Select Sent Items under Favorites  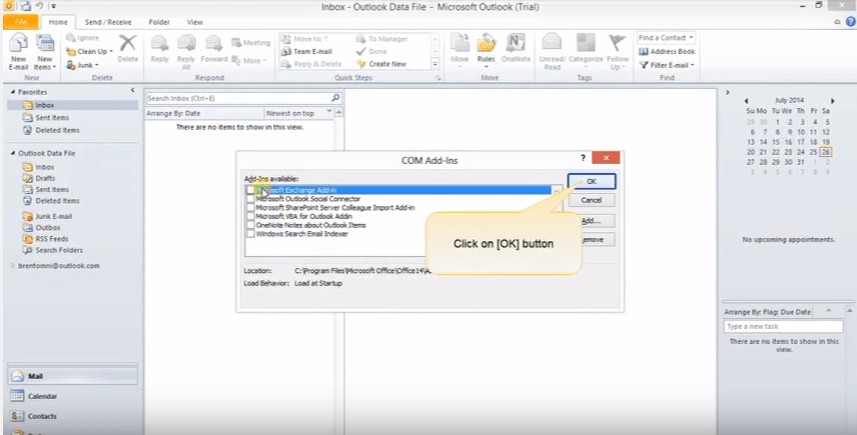(x=52, y=117)
